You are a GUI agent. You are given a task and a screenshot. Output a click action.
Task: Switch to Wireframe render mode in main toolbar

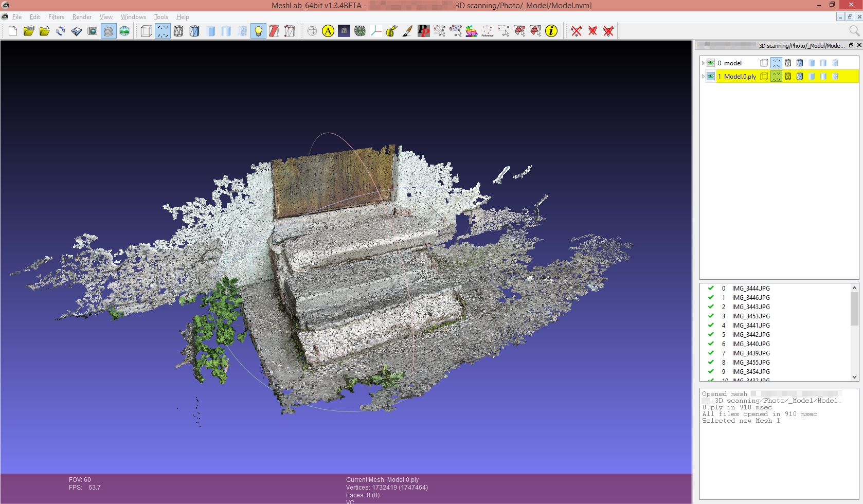click(x=178, y=31)
